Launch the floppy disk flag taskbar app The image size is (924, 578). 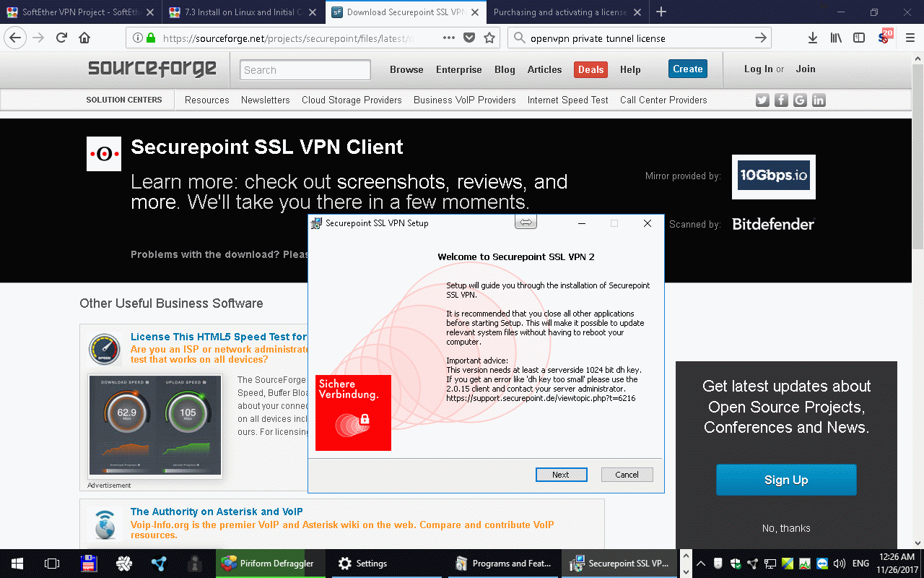pos(89,564)
